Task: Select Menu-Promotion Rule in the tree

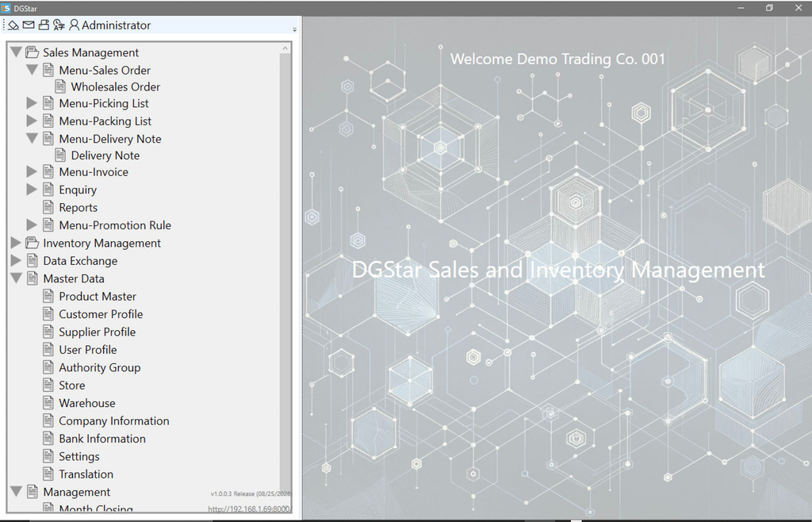Action: 115,225
